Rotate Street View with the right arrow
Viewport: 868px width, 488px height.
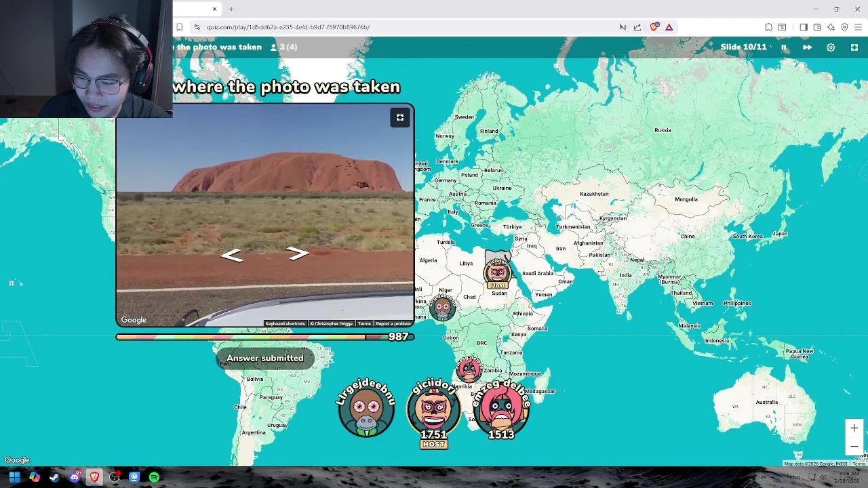tap(298, 253)
